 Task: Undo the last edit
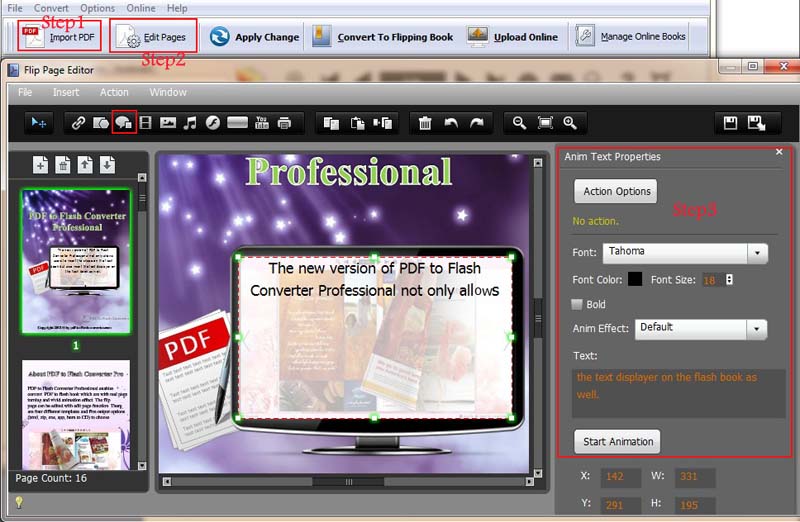(451, 123)
